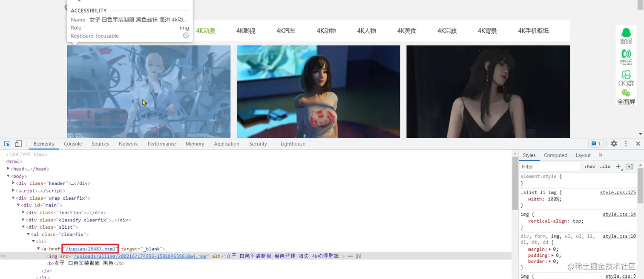Open style.css:175 source link

tap(618, 192)
